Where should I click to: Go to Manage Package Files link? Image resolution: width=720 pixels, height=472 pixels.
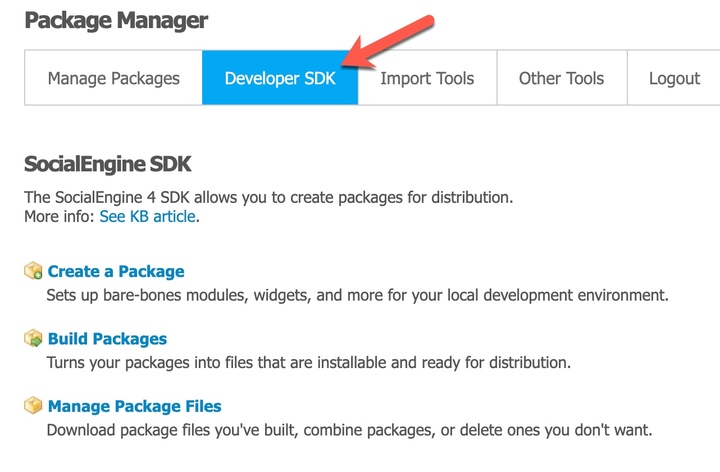tap(135, 406)
